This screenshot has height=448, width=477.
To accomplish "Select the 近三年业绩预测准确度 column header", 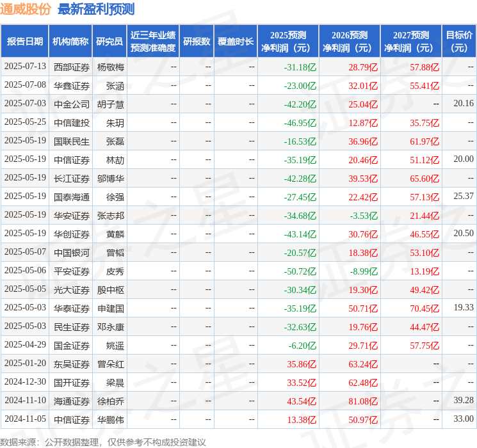I will (153, 42).
